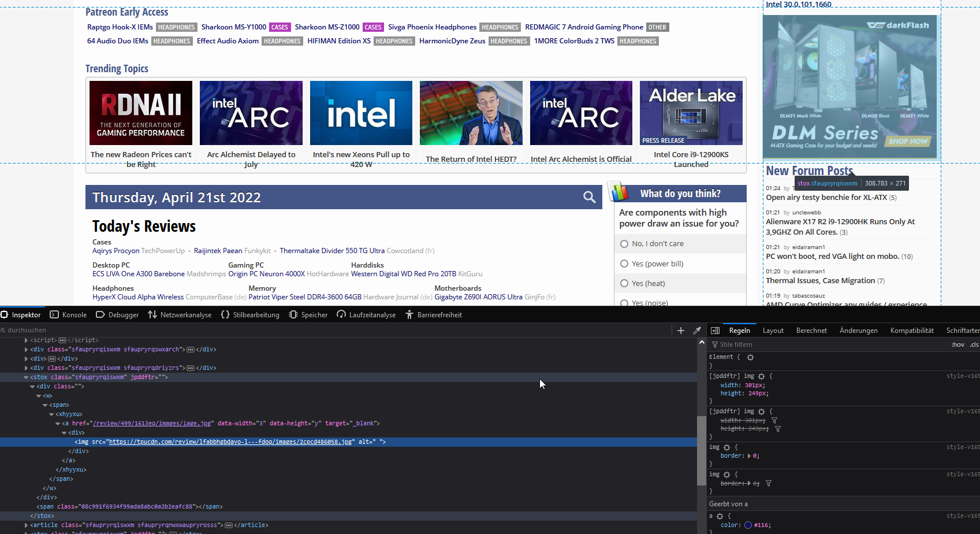Expand div with class sfaupryrqdriyzrs
Screen dimensions: 980x534
pyautogui.click(x=26, y=368)
